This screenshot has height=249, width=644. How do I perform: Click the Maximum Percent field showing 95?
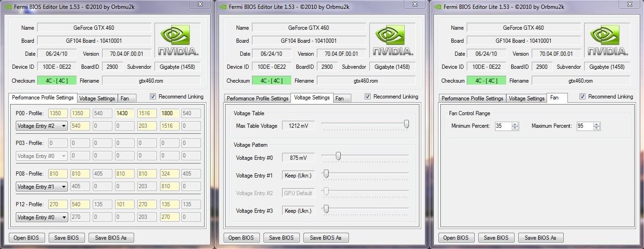tap(585, 126)
